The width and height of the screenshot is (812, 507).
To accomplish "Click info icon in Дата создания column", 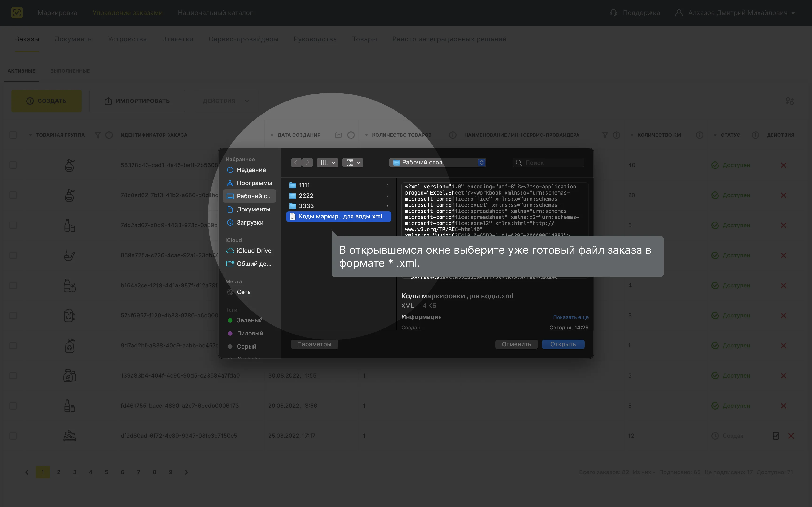I will [351, 135].
